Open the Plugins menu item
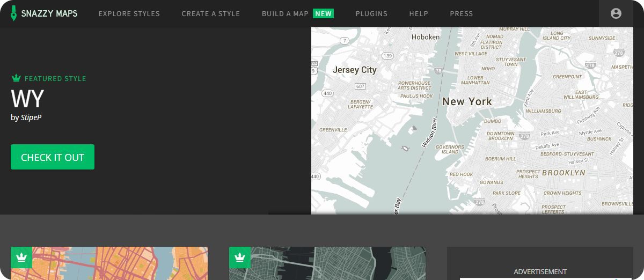The height and width of the screenshot is (280, 644). [371, 13]
